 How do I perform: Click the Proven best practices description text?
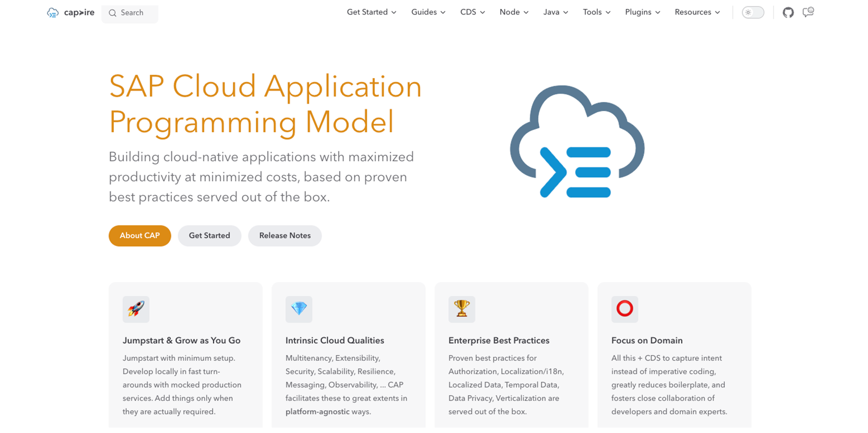click(506, 385)
